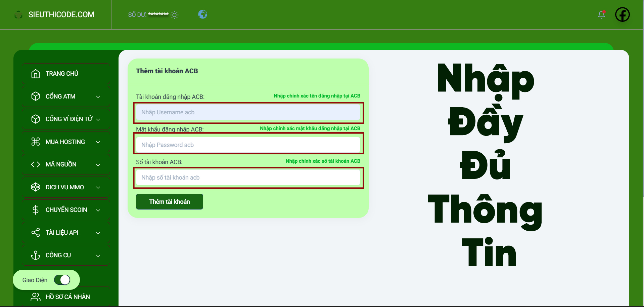
Task: Open the notification bell
Action: pos(601,15)
